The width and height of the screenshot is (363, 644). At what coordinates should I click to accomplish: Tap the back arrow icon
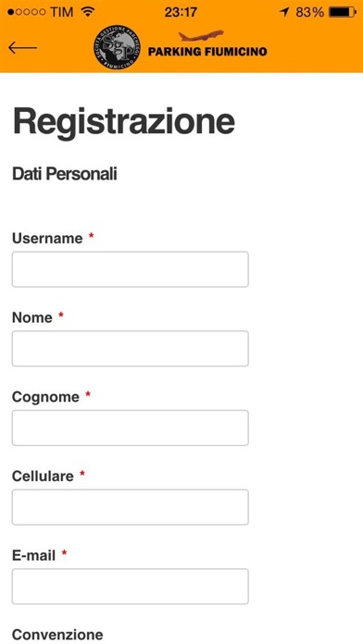point(22,47)
